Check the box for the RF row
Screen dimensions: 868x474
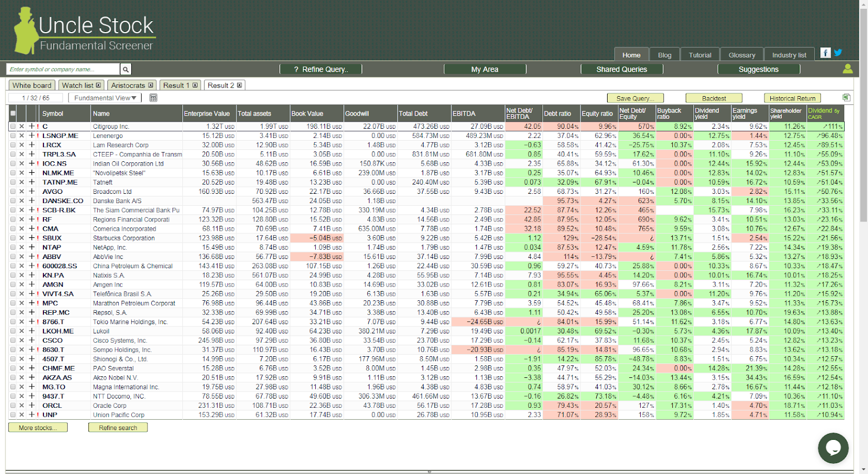click(12, 219)
